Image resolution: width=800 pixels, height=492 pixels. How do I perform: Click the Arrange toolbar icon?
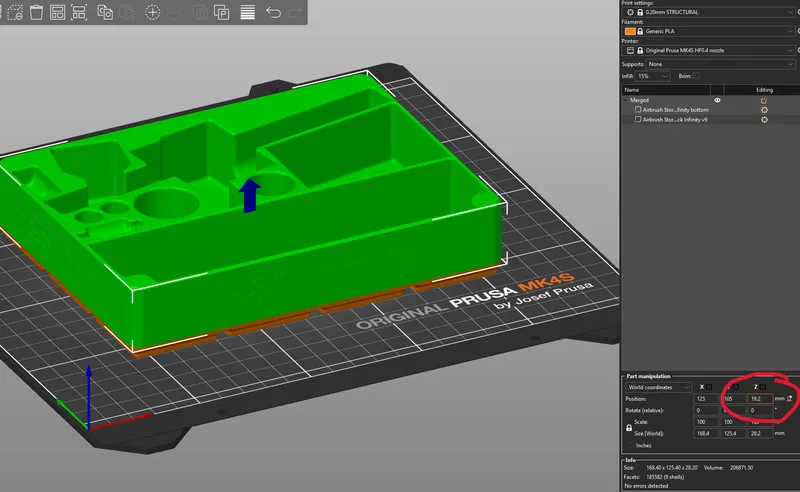(x=57, y=12)
